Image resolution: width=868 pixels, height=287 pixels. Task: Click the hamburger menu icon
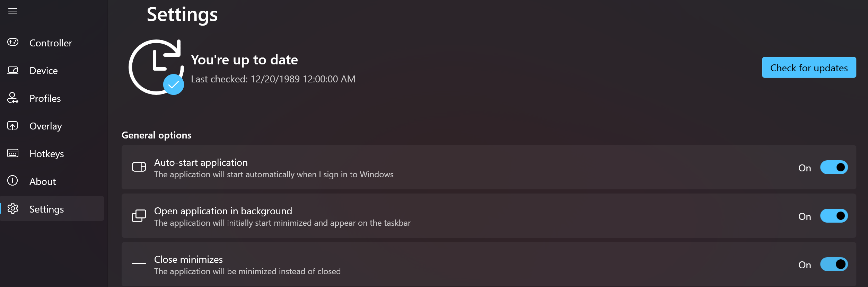tap(13, 11)
